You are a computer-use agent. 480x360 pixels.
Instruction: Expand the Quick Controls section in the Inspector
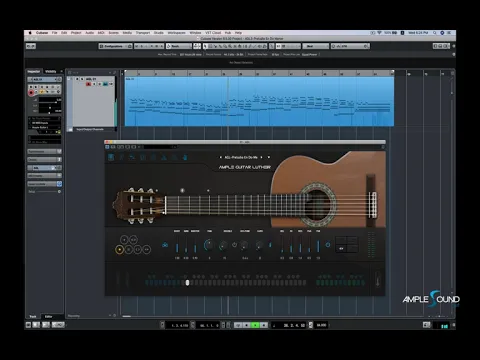44,184
